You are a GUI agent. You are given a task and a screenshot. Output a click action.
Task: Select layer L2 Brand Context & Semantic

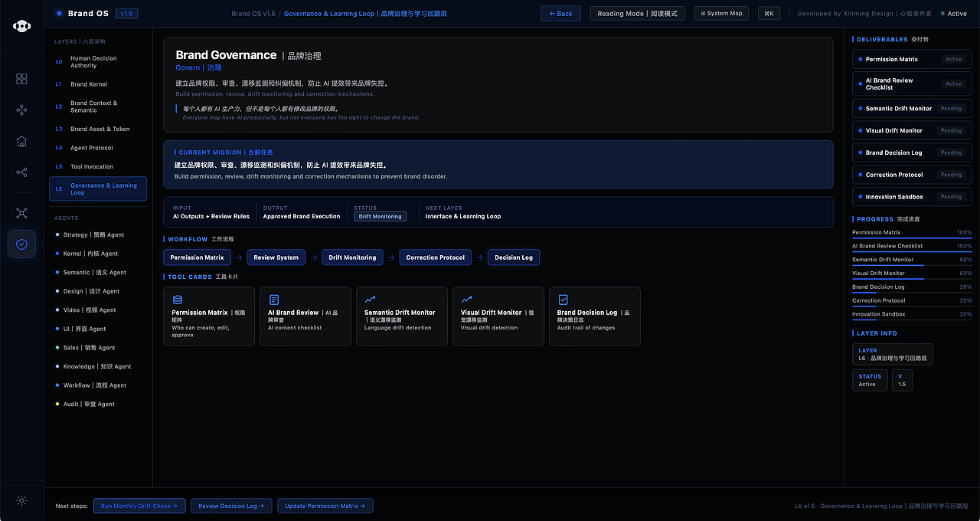tap(98, 106)
